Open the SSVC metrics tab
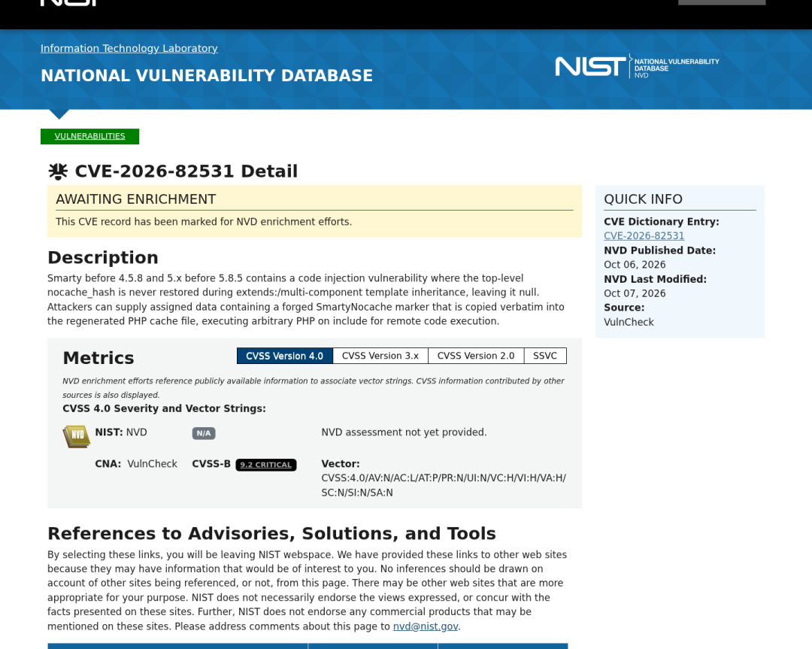812x649 pixels. [x=545, y=356]
